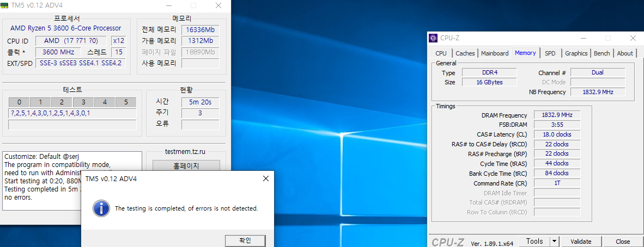Open the CPU tab in CPU-Z
This screenshot has height=247, width=644.
(441, 53)
